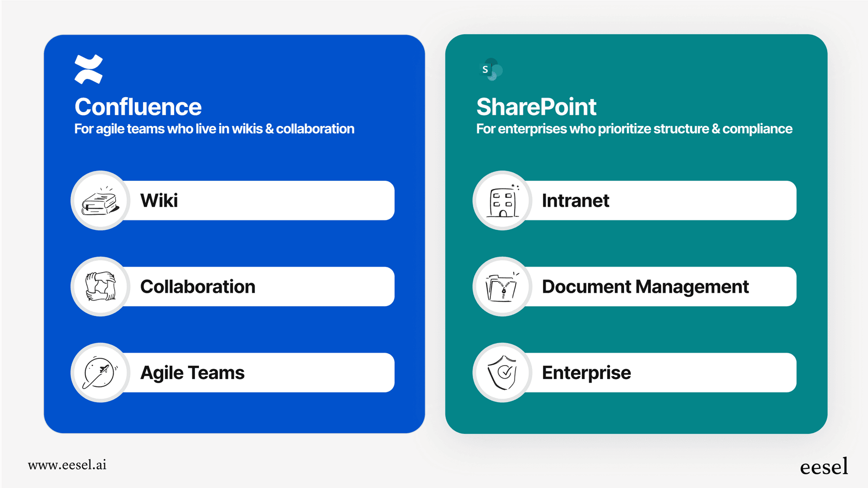Screen dimensions: 868x488
Task: Select the rocket Agile Teams icon
Action: pos(100,372)
